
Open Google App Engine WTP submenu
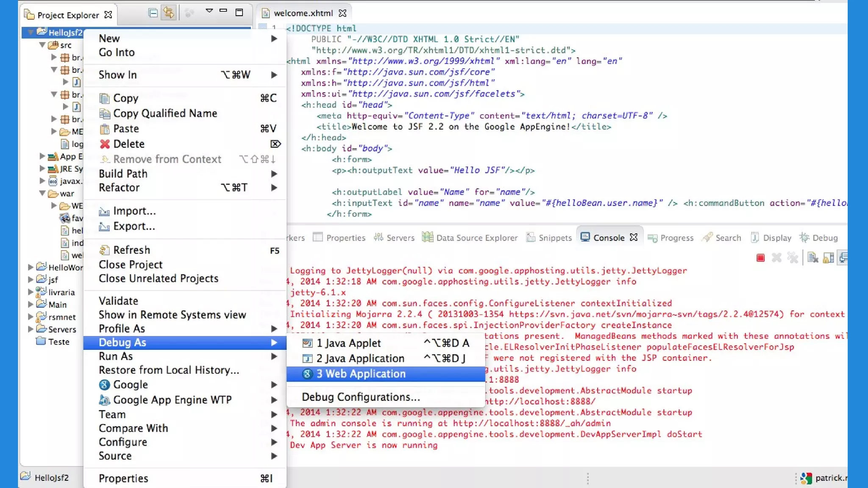point(172,400)
